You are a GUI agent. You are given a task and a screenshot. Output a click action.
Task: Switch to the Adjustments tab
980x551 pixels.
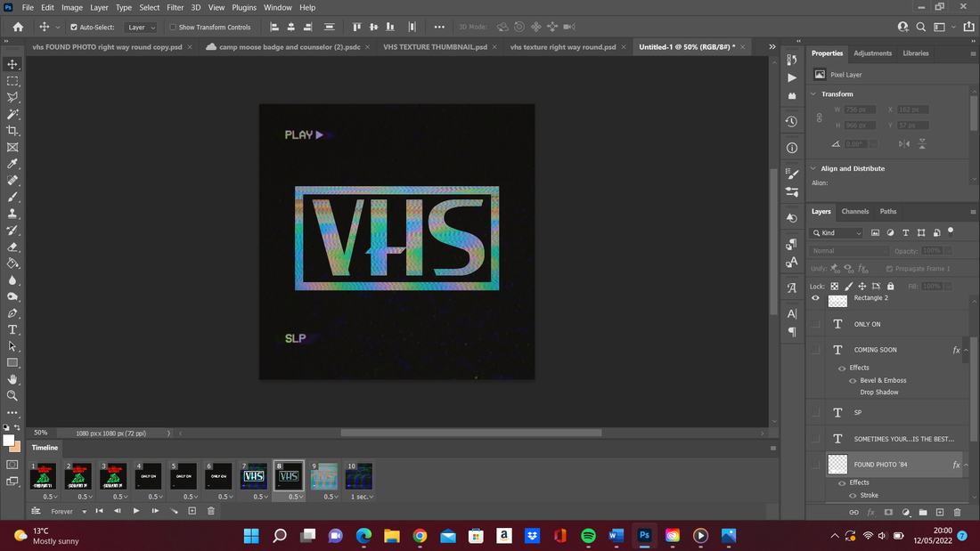[872, 53]
